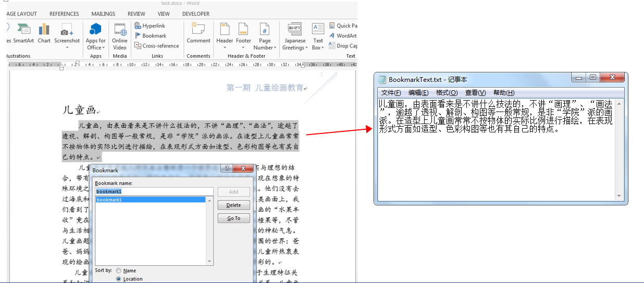Open the Bookmark command in Links

coord(150,35)
